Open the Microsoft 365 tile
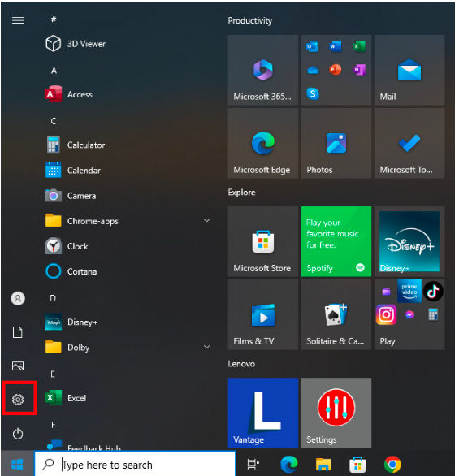The image size is (455, 476). point(263,70)
